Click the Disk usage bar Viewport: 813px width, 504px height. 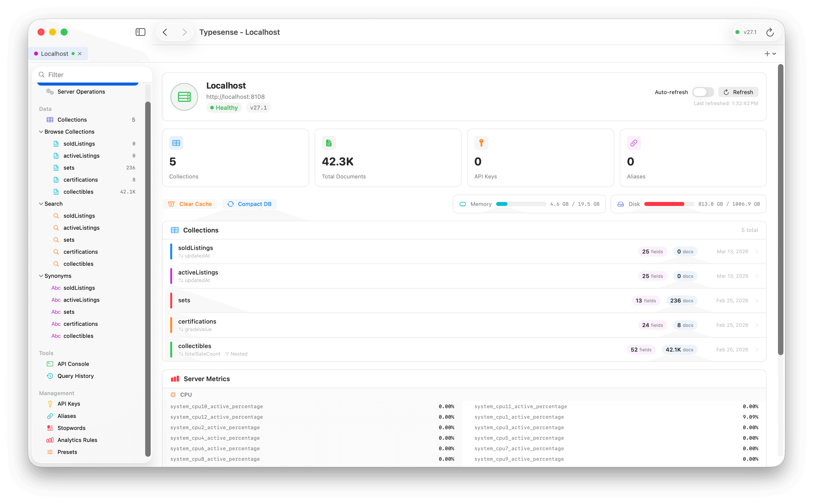(669, 204)
